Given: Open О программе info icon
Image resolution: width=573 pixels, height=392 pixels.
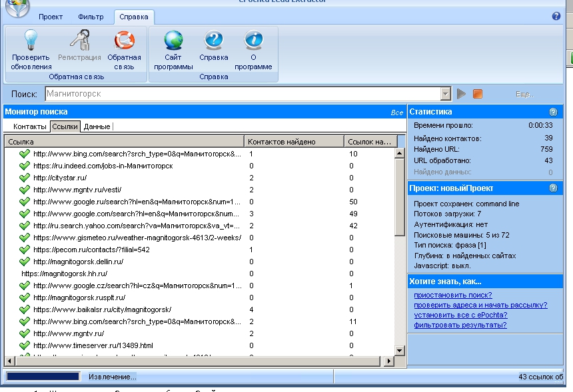Looking at the screenshot, I should (253, 39).
